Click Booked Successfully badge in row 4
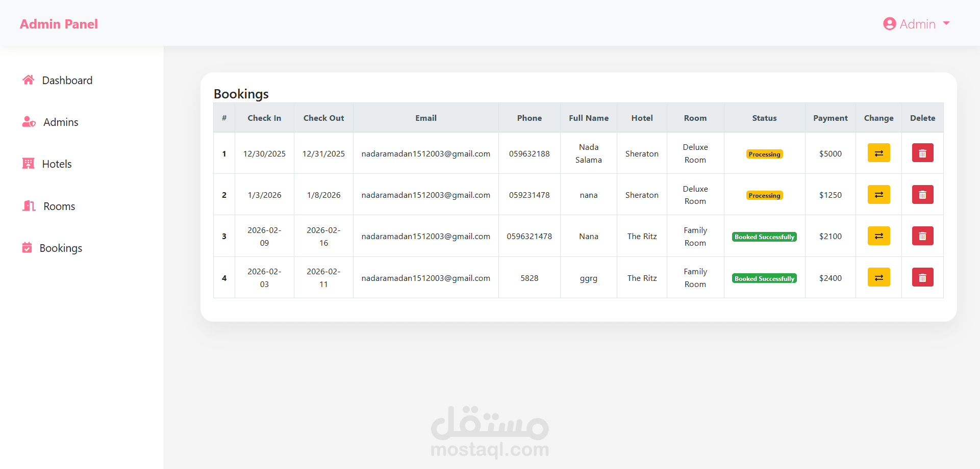980x469 pixels. pyautogui.click(x=764, y=278)
